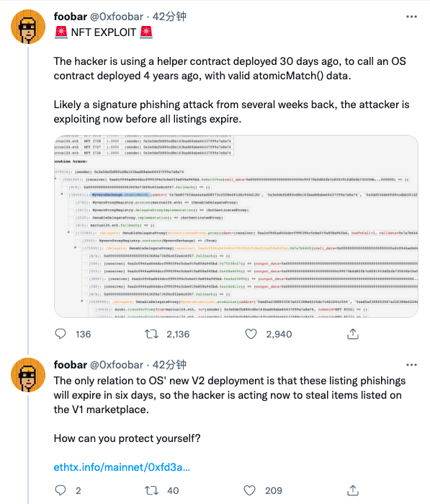The image size is (430, 504).
Task: Reply to the NFT EXPLOIT tweet
Action: (61, 334)
